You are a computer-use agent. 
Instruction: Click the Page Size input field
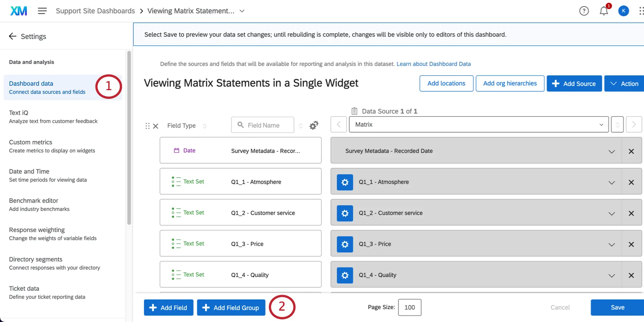click(x=410, y=307)
